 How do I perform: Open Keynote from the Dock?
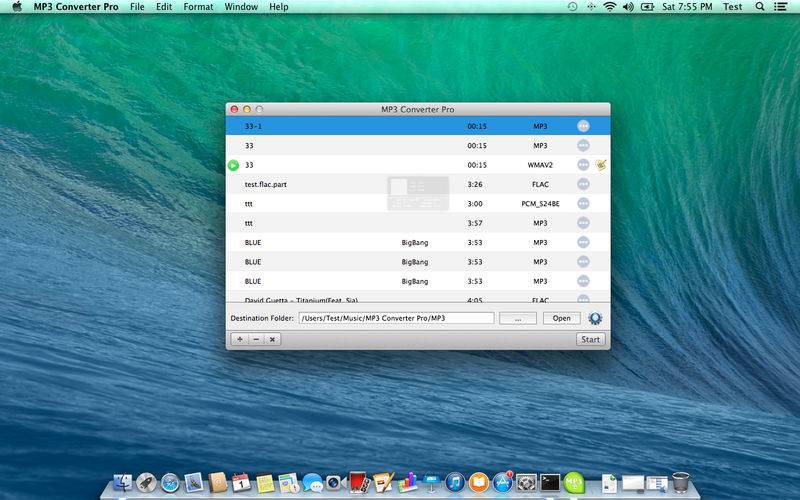[431, 482]
